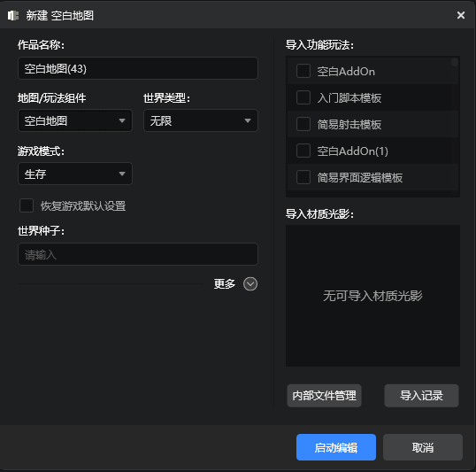The height and width of the screenshot is (472, 476).
Task: Enable the 空白AddOn(1) checkbox
Action: 303,151
